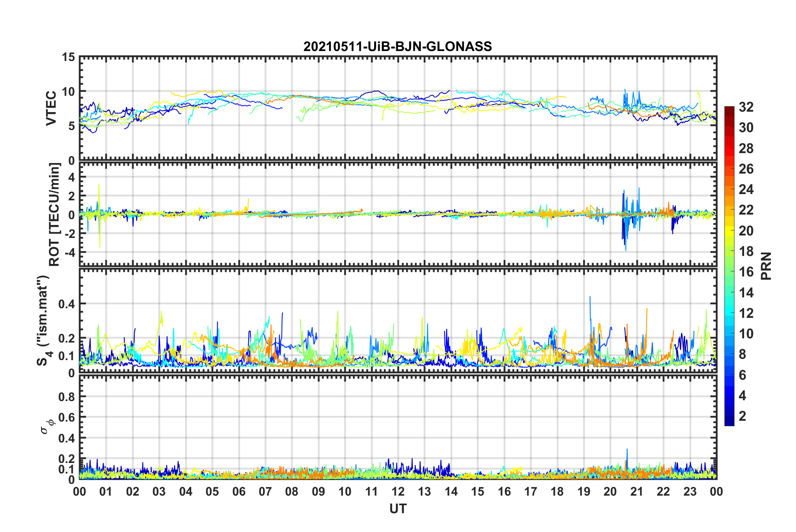The image size is (796, 532).
Task: Click VTEC axis tick label 10
Action: (x=68, y=92)
